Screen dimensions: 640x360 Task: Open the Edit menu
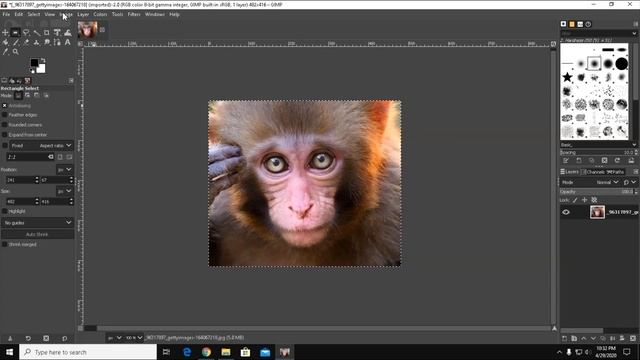pyautogui.click(x=19, y=14)
